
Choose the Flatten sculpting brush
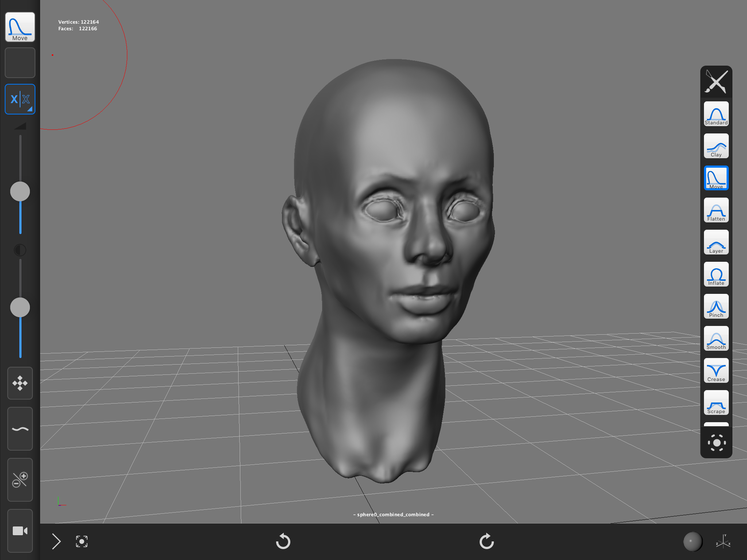[716, 210]
